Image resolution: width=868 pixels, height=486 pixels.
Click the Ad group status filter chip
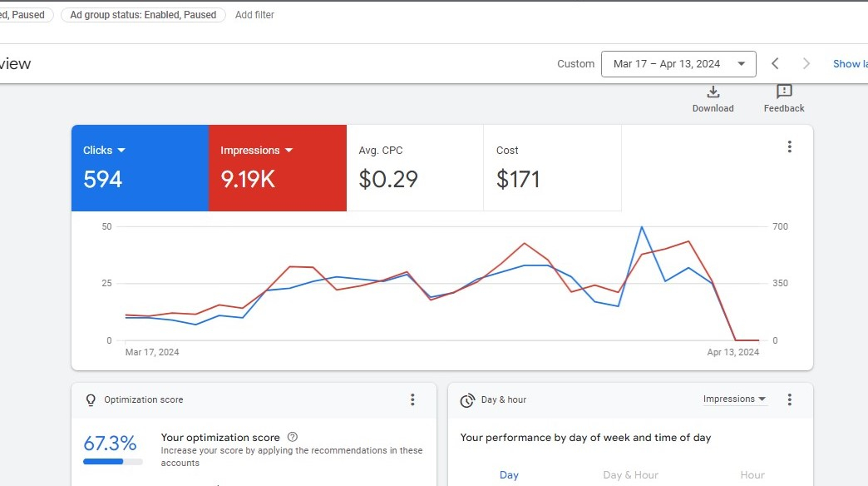[x=143, y=15]
